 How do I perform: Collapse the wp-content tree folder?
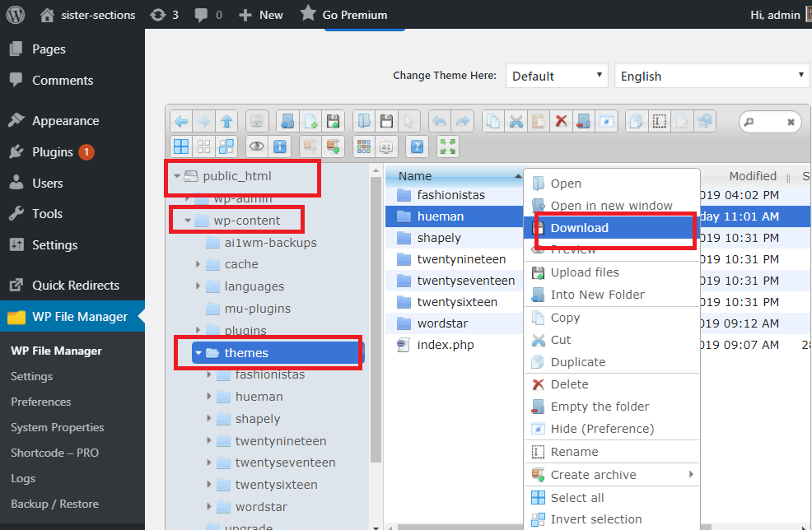click(188, 221)
